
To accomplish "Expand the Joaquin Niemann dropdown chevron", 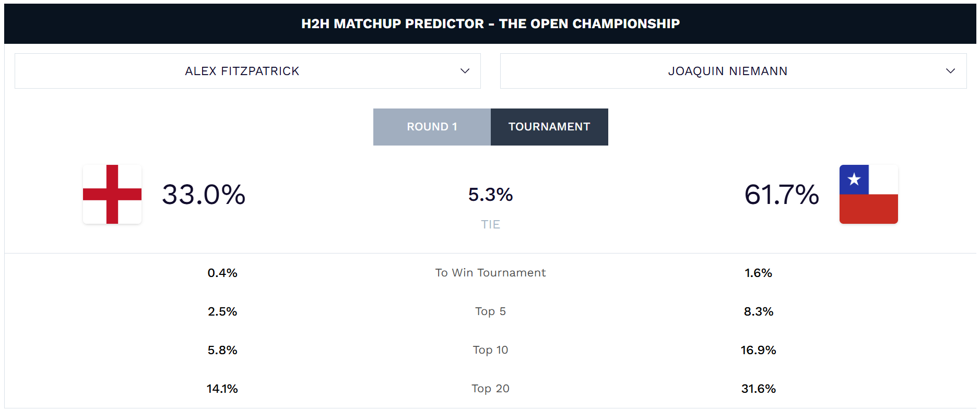I will pos(950,71).
